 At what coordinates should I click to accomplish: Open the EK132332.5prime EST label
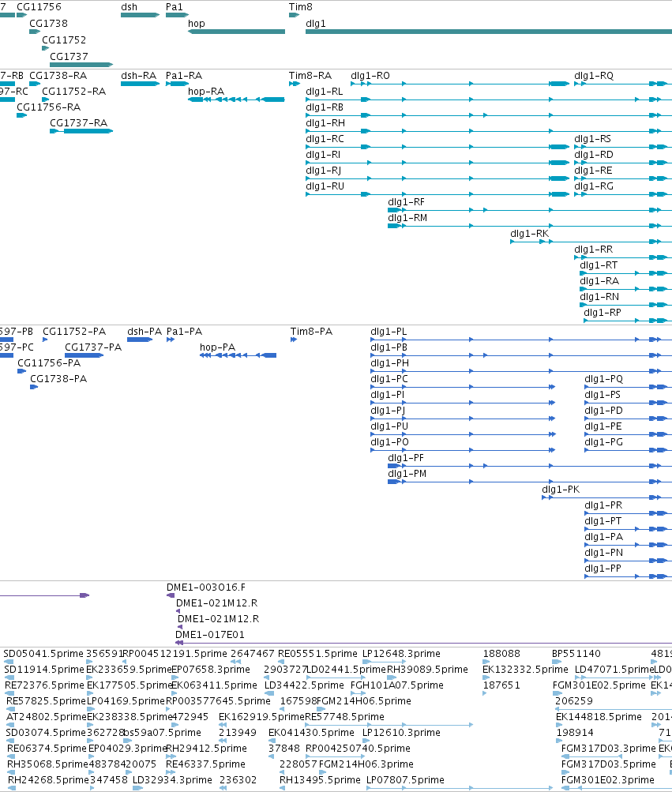click(525, 670)
